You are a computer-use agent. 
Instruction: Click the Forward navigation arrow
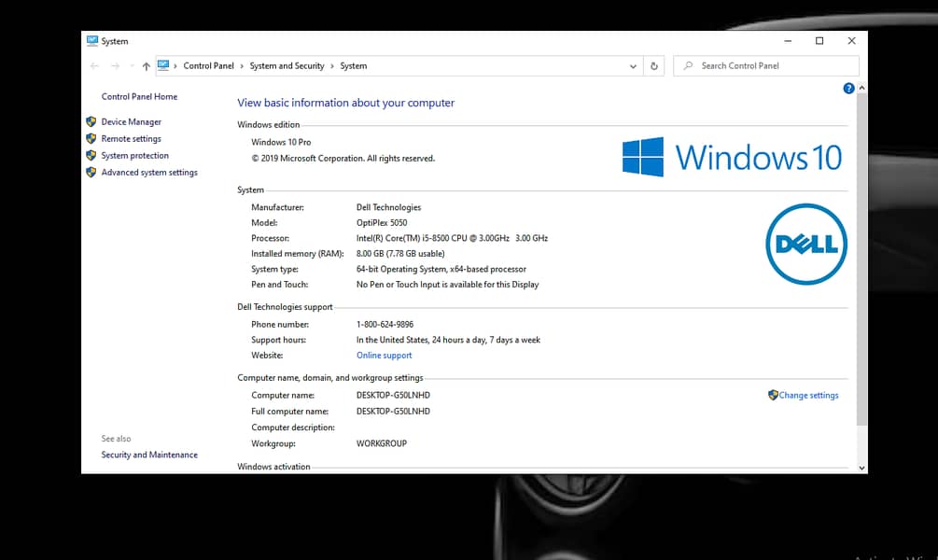click(x=116, y=66)
